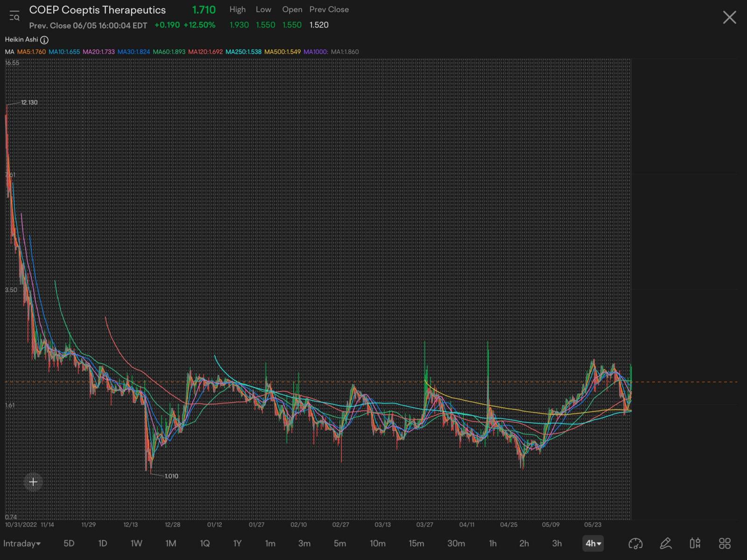
Task: Click the MA indicator label
Action: tap(9, 52)
